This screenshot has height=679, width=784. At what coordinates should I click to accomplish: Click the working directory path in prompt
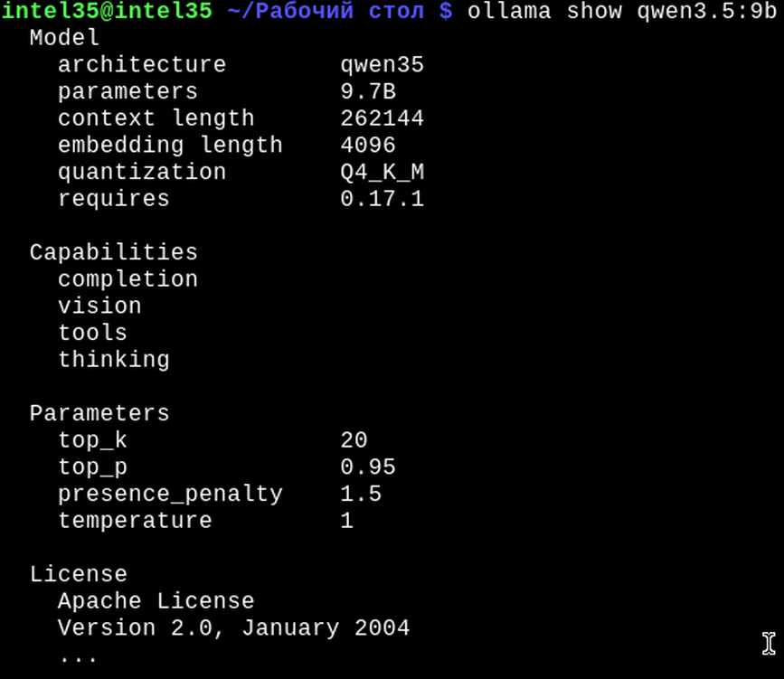click(326, 12)
